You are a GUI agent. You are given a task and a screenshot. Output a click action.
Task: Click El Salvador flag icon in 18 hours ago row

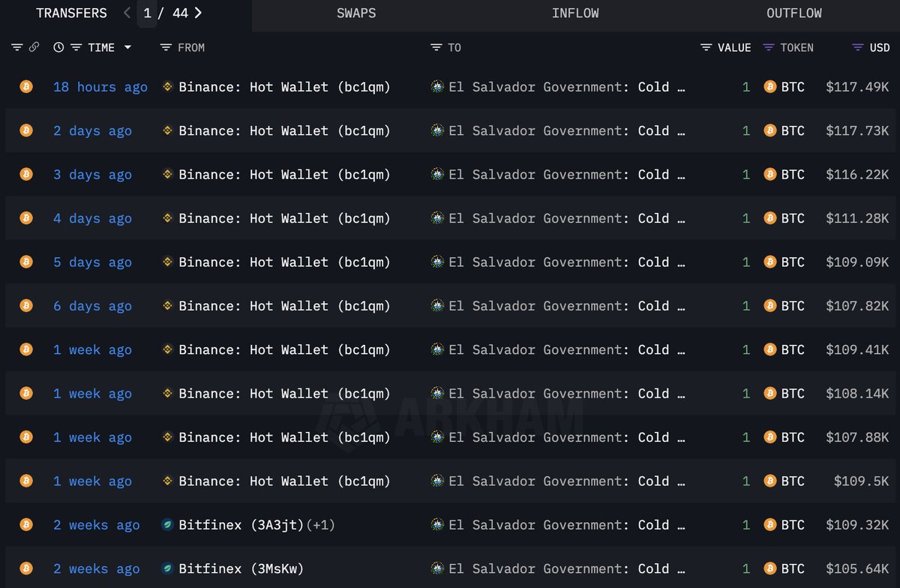tap(438, 87)
